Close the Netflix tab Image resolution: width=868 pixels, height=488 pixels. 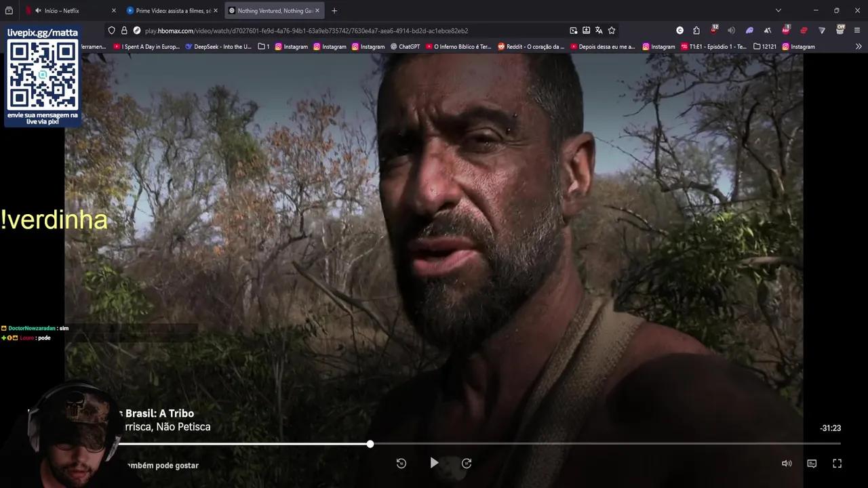113,10
